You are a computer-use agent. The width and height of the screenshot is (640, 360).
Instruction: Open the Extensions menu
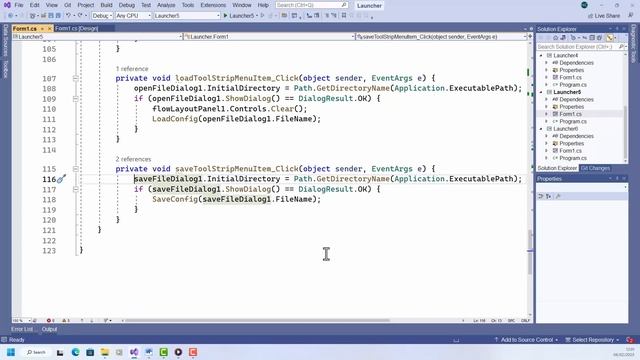(213, 5)
